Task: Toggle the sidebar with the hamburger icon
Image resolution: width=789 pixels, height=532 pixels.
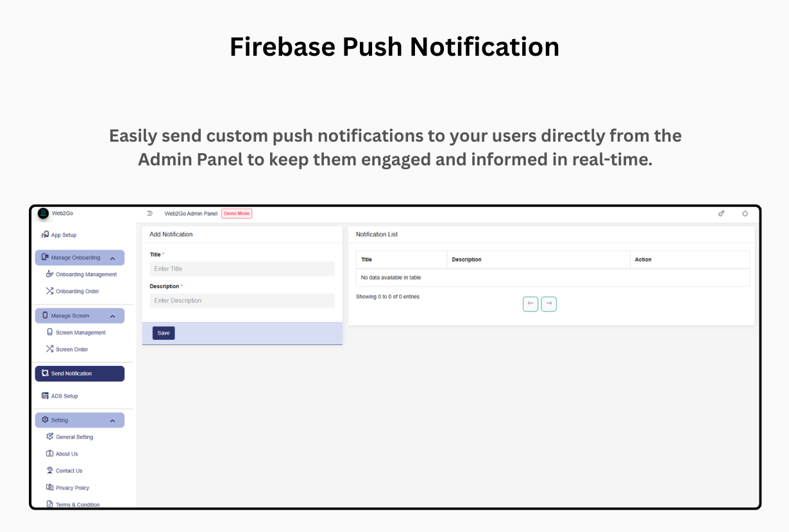Action: click(150, 213)
